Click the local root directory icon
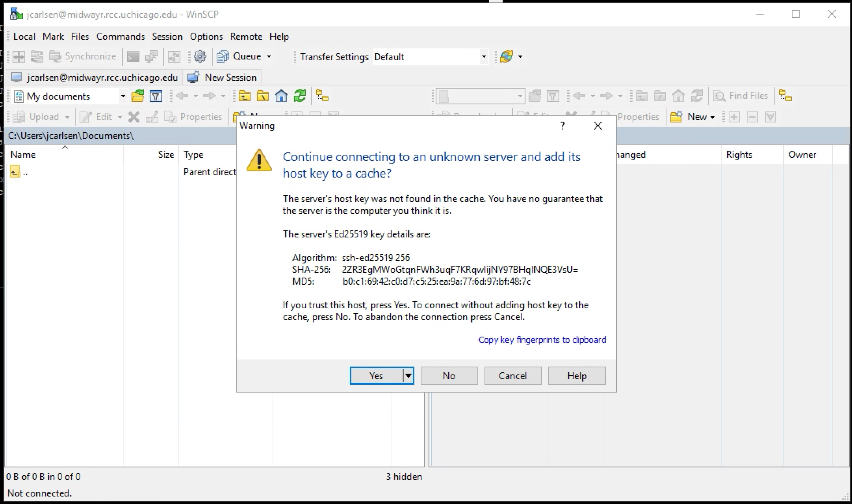Viewport: 852px width, 504px height. [x=263, y=96]
